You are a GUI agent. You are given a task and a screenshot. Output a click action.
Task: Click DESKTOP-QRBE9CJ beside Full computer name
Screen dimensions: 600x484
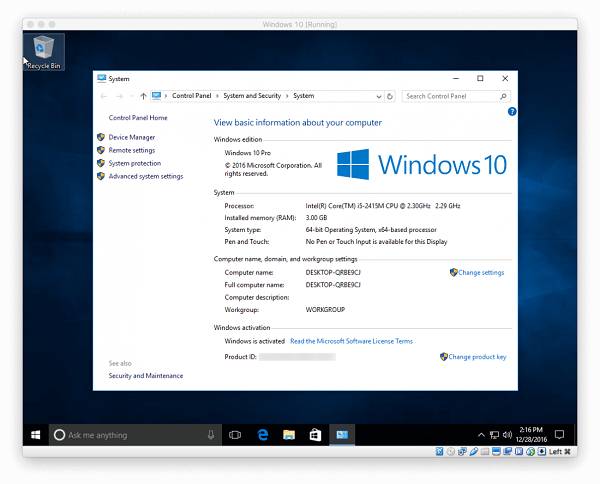tap(333, 285)
